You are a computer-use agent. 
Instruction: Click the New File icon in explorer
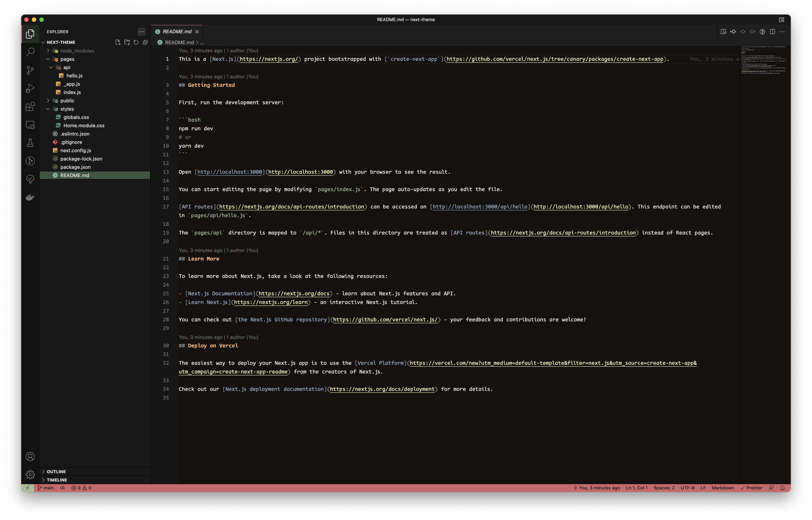pyautogui.click(x=118, y=42)
